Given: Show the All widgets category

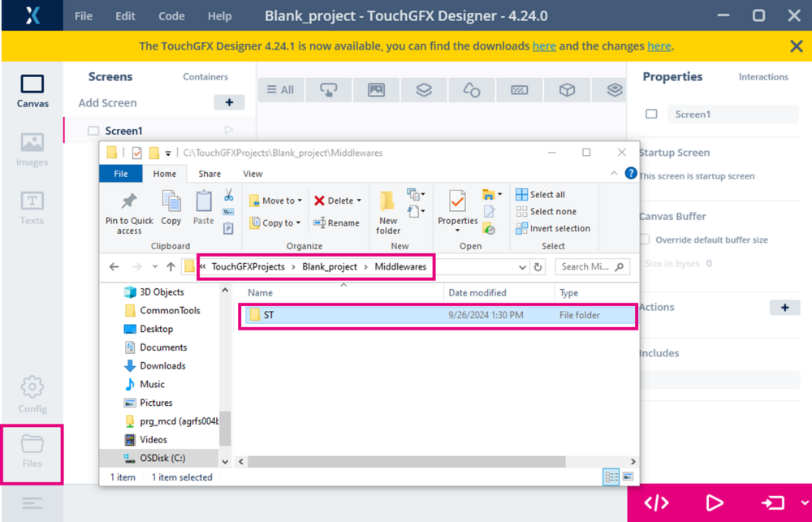Looking at the screenshot, I should click(280, 90).
